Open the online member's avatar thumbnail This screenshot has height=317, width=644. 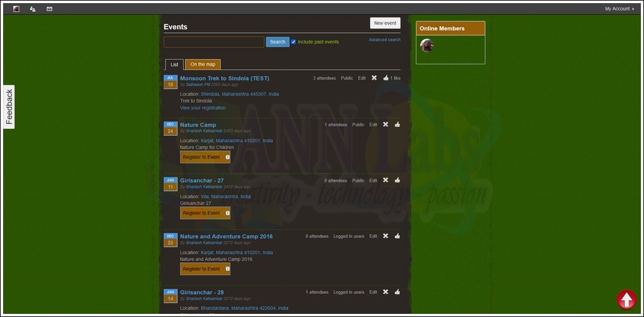coord(427,45)
